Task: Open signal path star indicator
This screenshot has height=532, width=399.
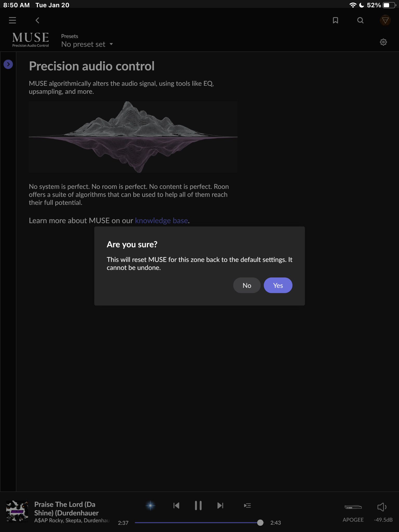Action: point(150,506)
